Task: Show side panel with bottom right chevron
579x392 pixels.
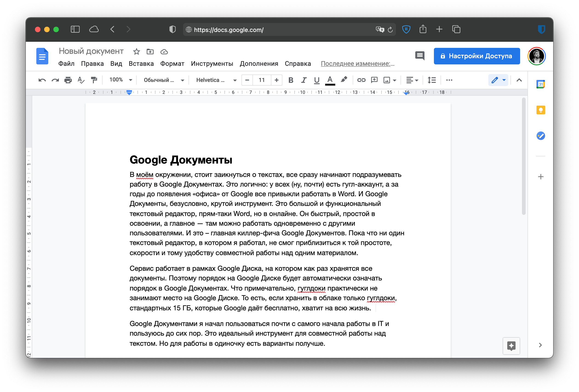Action: point(540,345)
